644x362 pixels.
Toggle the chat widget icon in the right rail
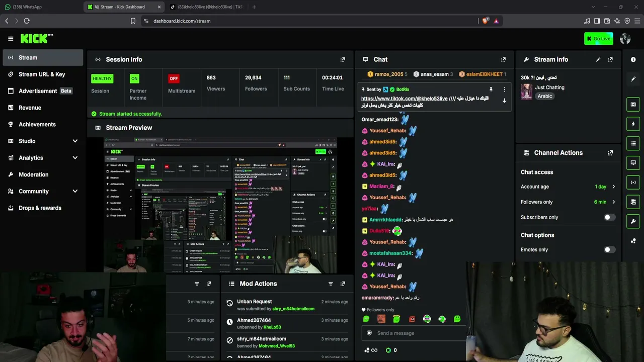coord(633,163)
